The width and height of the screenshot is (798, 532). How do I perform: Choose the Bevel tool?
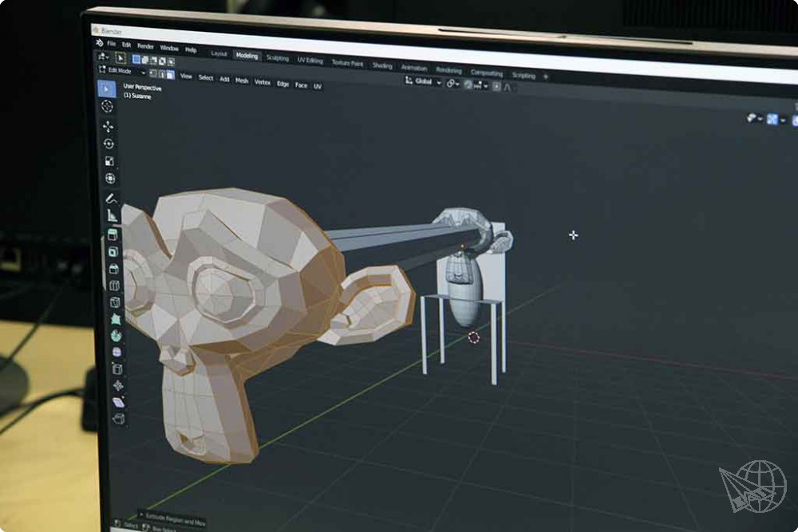coord(113,269)
